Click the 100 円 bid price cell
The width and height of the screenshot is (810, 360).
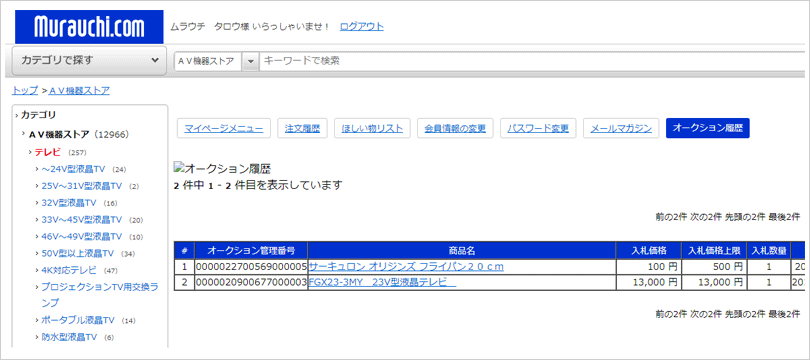(649, 267)
